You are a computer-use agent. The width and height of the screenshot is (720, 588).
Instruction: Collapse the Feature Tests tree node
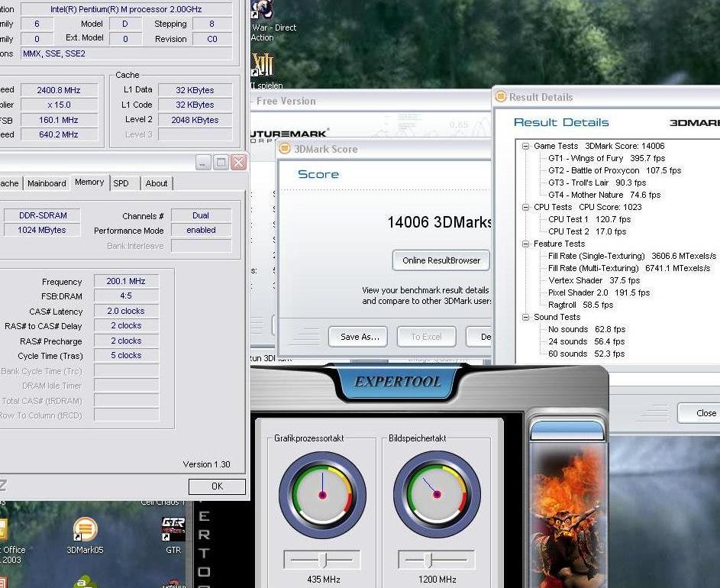(x=525, y=244)
